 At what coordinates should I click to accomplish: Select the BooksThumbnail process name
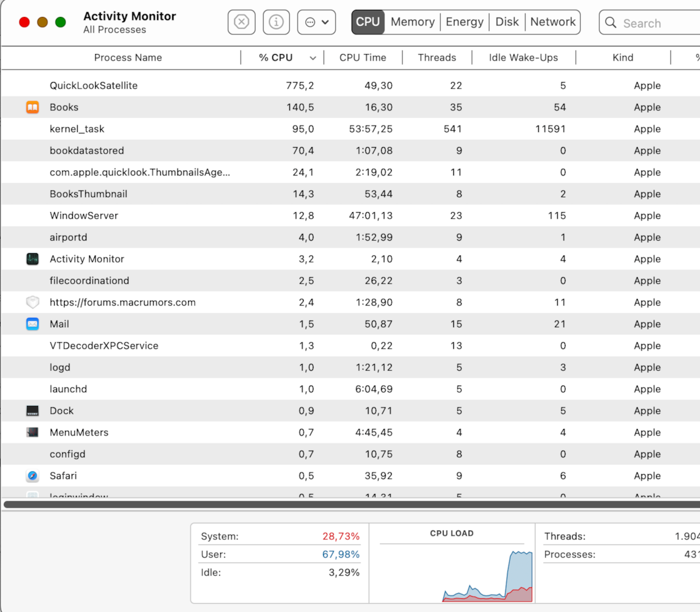89,194
